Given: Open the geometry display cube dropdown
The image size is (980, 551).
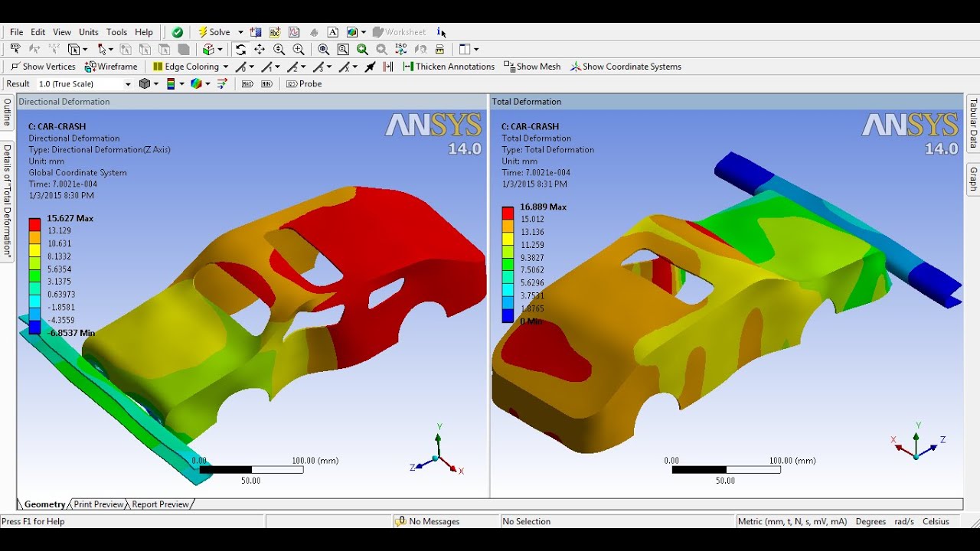Looking at the screenshot, I should pyautogui.click(x=156, y=83).
